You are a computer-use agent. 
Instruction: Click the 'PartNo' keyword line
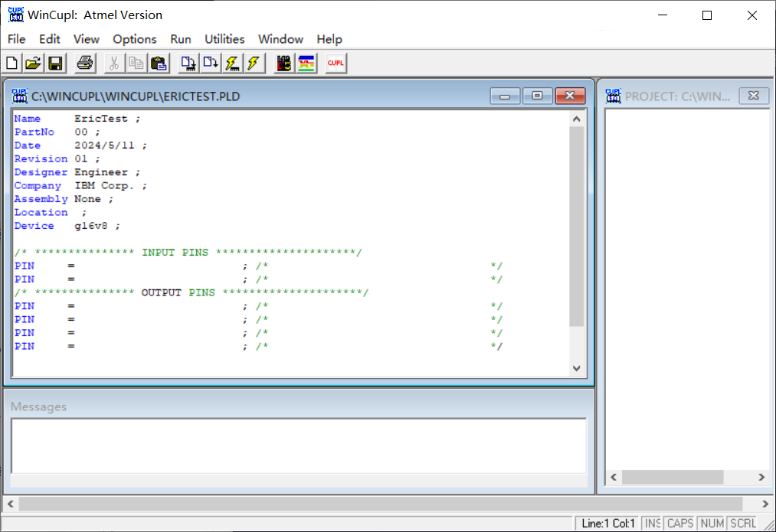[x=34, y=132]
